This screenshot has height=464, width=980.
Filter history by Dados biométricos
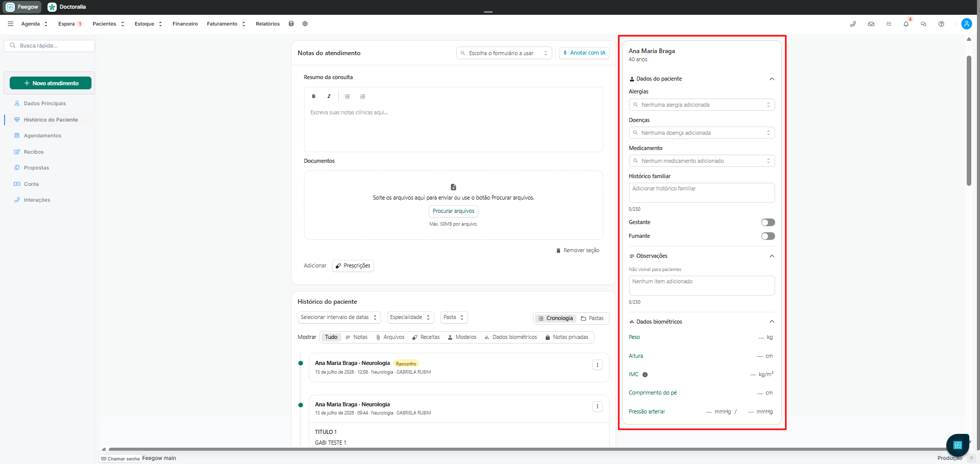point(510,337)
